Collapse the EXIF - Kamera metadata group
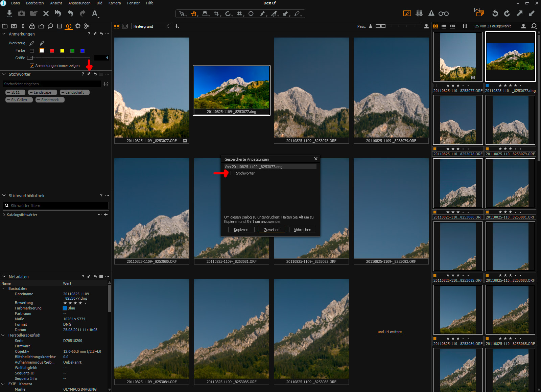541x392 pixels. [3, 384]
